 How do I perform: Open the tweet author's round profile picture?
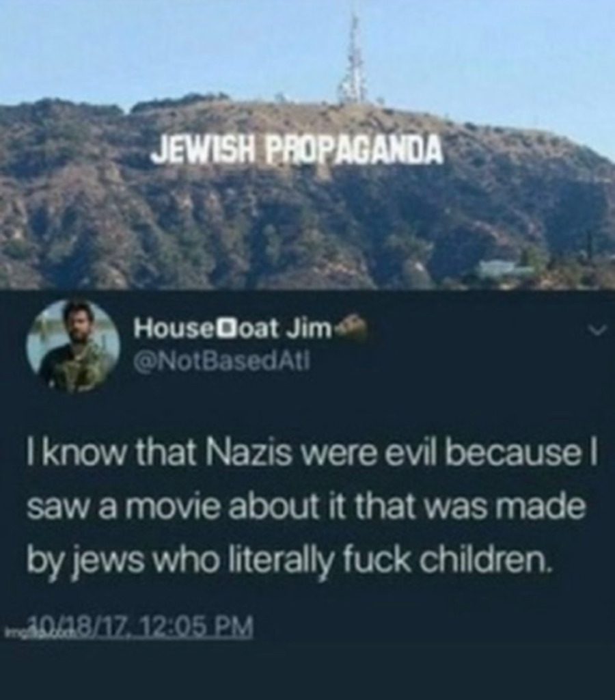pyautogui.click(x=73, y=346)
